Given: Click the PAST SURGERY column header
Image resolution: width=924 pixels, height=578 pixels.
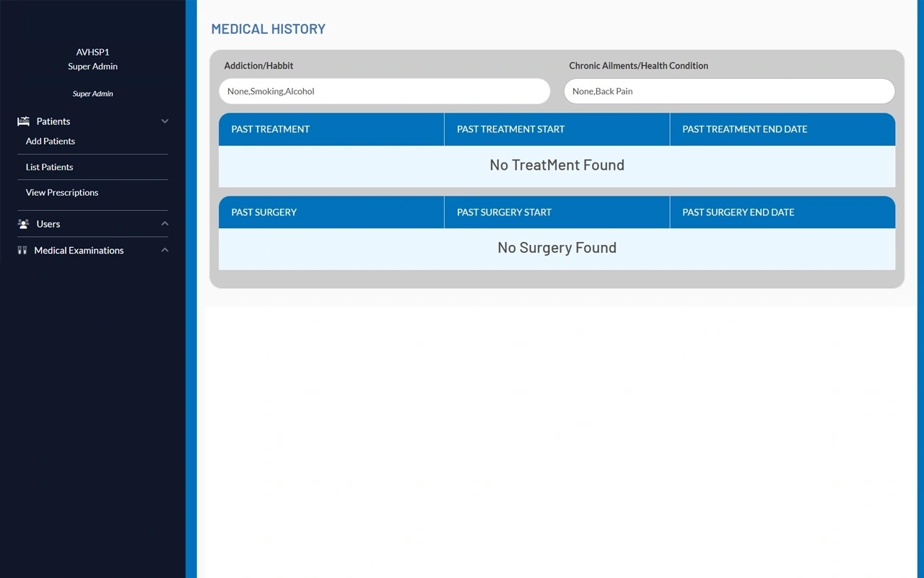Looking at the screenshot, I should point(264,212).
